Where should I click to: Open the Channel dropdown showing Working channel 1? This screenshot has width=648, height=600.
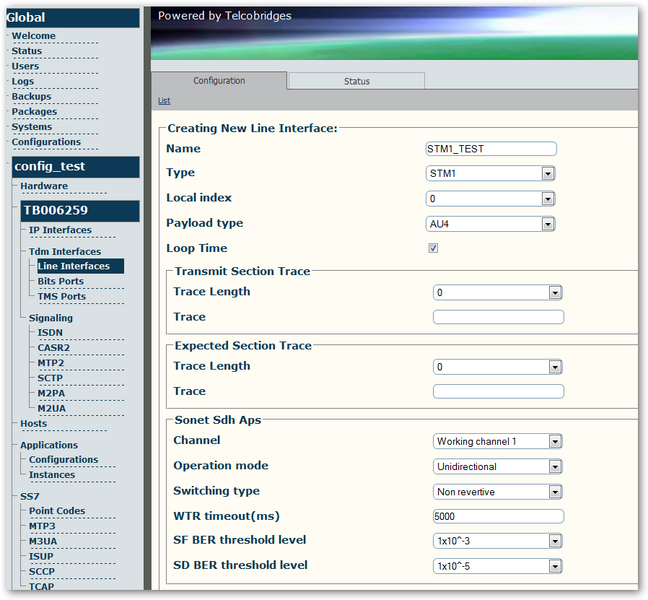(498, 441)
